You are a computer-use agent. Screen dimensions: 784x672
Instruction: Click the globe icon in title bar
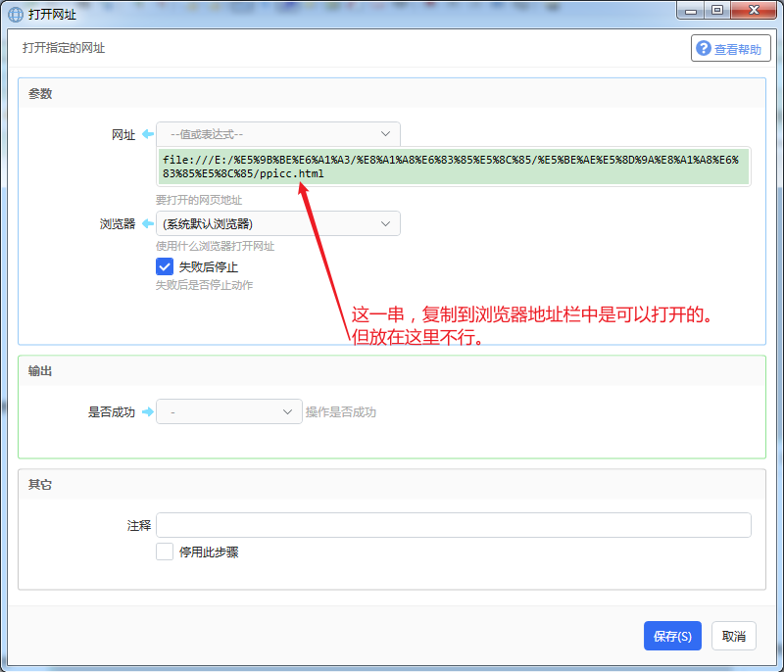point(16,15)
